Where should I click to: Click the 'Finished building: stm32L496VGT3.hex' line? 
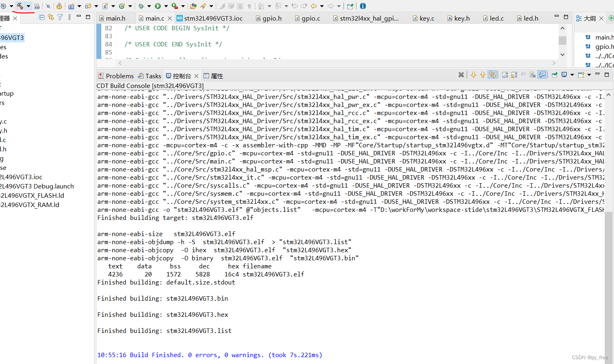tap(163, 315)
